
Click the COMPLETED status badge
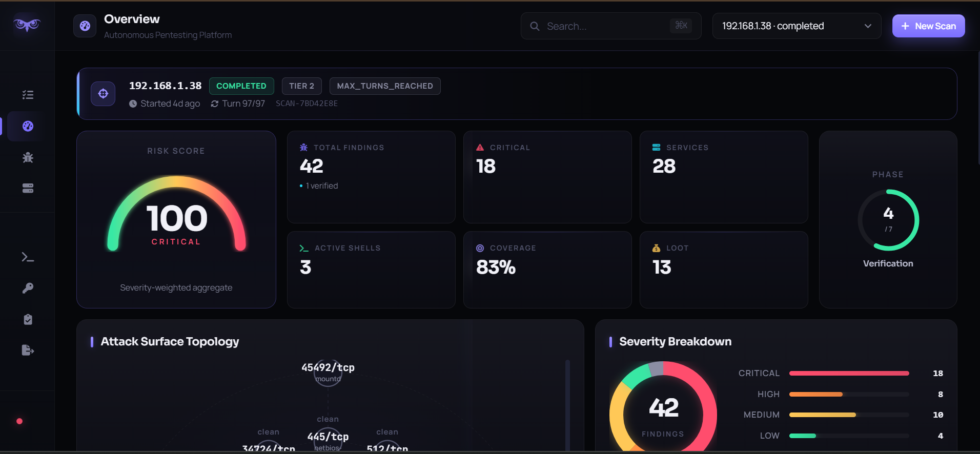point(241,86)
